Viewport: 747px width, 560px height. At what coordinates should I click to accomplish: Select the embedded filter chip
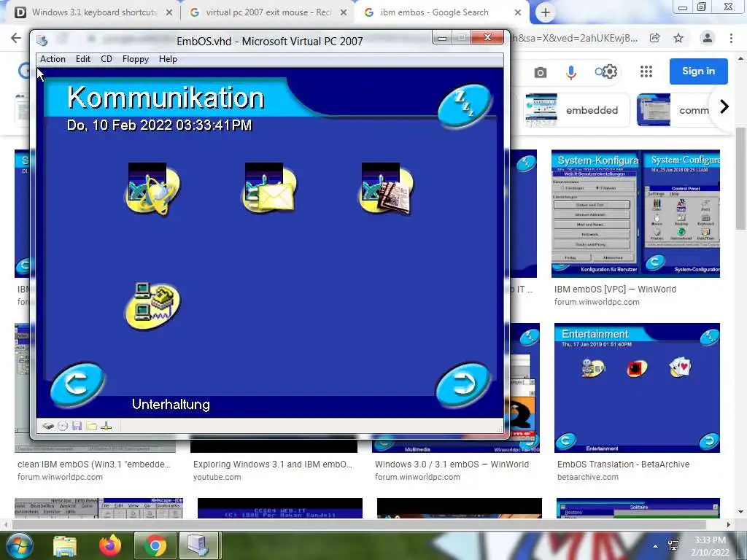coord(576,110)
